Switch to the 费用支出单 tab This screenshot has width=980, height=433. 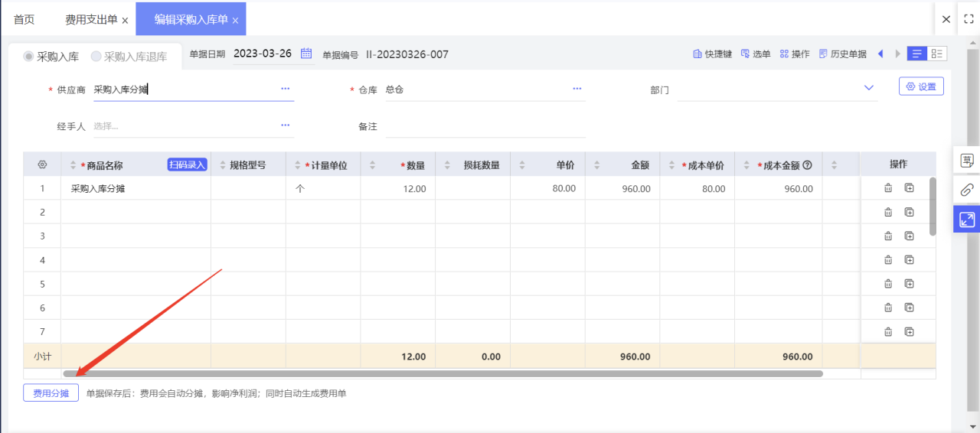[x=91, y=20]
